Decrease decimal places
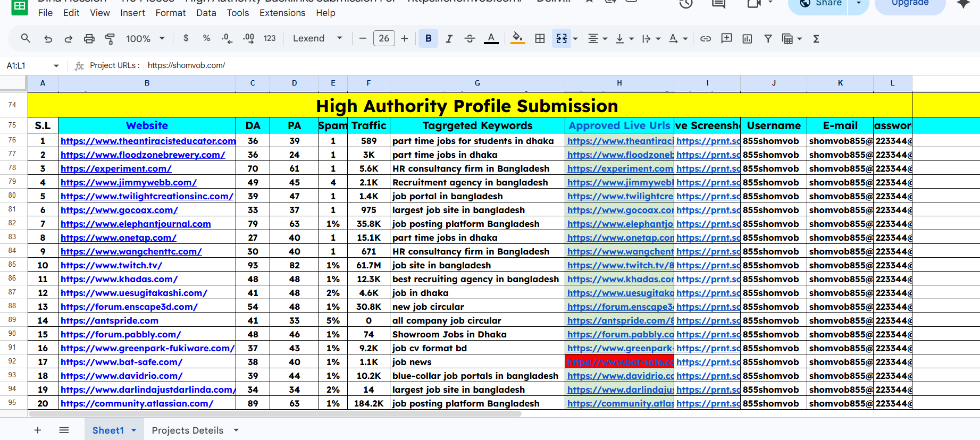Viewport: 980px width, 440px height. (227, 38)
